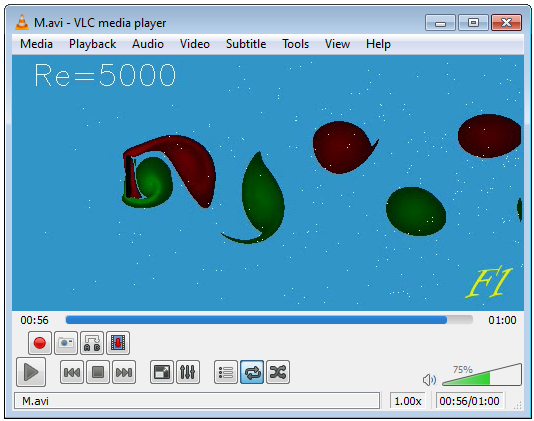Image resolution: width=534 pixels, height=421 pixels.
Task: Toggle fullscreen video mode
Action: pyautogui.click(x=162, y=372)
